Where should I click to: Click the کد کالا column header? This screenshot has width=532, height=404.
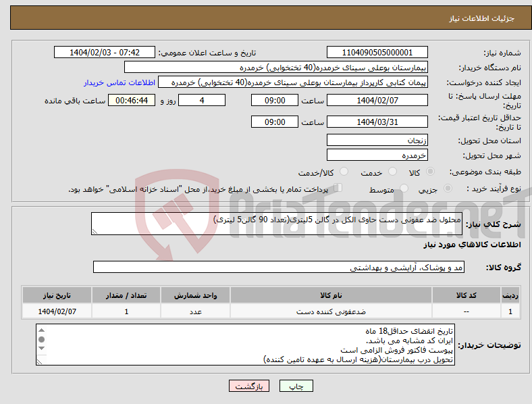[467, 295]
